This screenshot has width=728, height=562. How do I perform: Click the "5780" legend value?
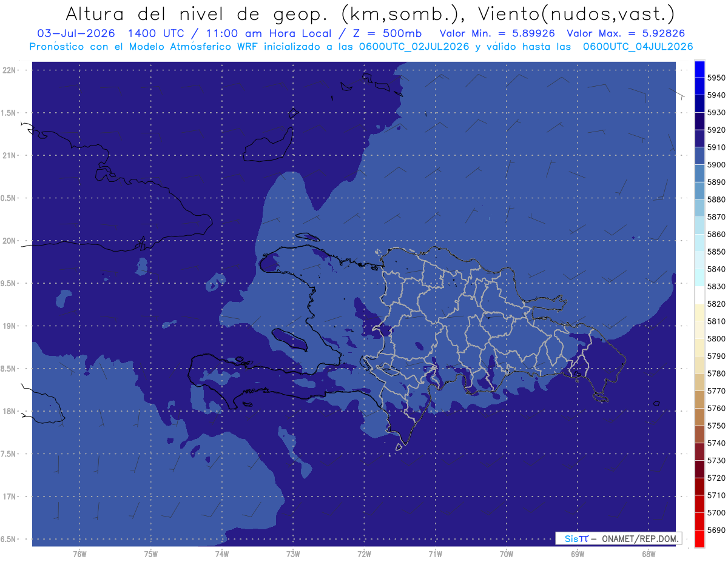(716, 373)
